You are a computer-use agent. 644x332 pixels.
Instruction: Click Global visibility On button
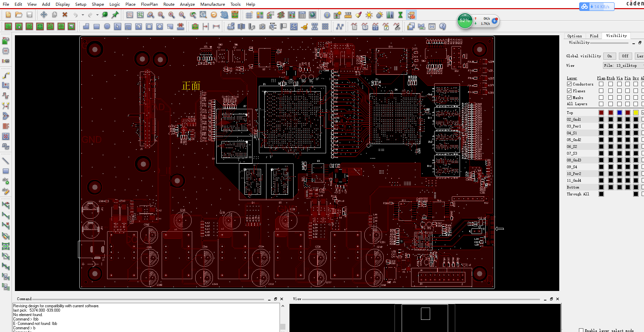pyautogui.click(x=609, y=56)
